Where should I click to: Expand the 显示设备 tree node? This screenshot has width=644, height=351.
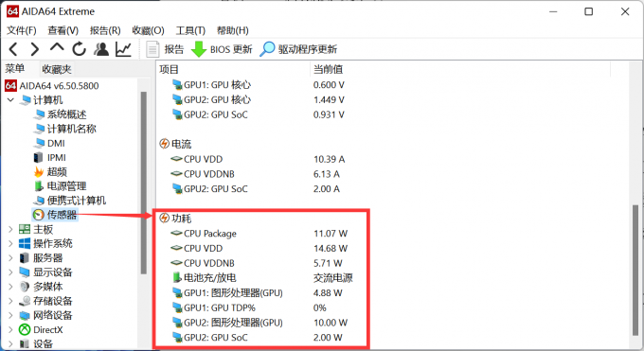pyautogui.click(x=10, y=272)
